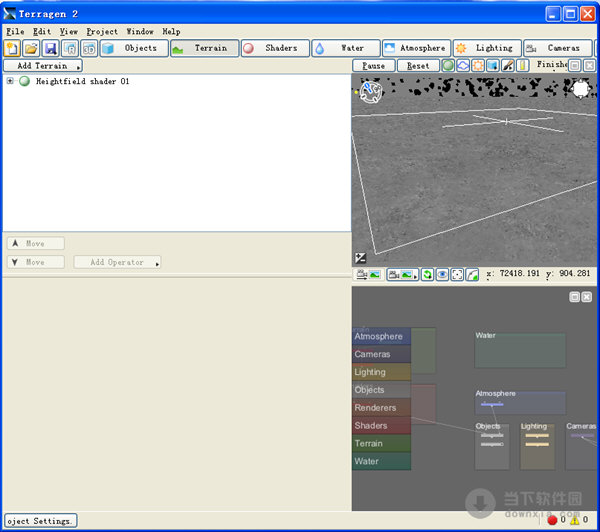
Task: Maximize the 3D preview pane
Action: pyautogui.click(x=575, y=66)
